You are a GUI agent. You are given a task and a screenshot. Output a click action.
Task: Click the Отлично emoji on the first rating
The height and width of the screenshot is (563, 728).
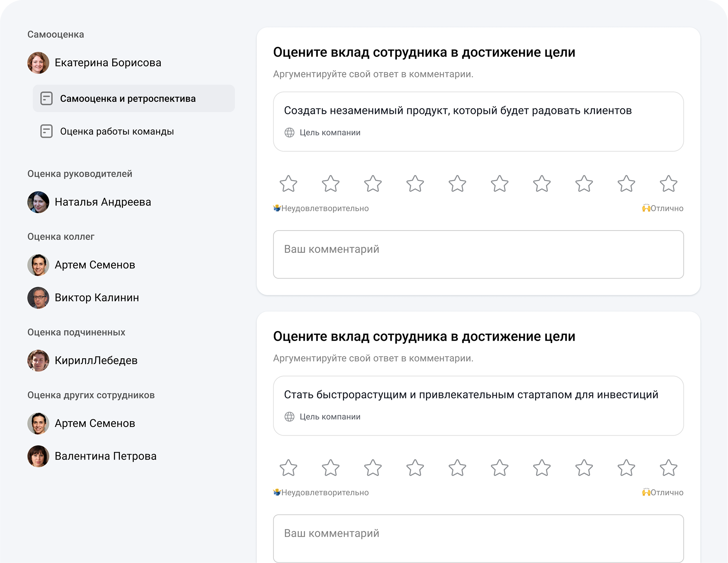[646, 208]
